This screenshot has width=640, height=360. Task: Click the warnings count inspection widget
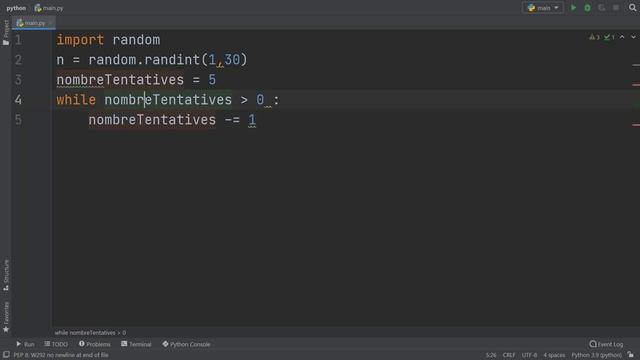coord(594,37)
